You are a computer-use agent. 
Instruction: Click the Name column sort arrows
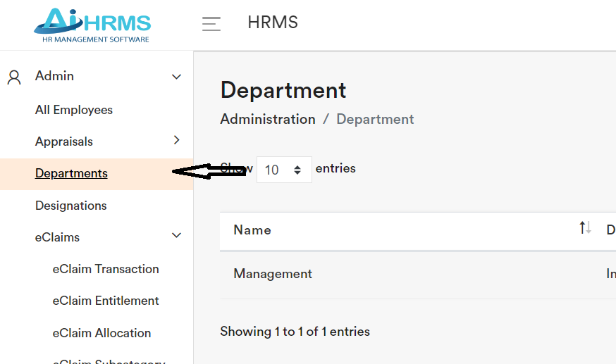(585, 228)
